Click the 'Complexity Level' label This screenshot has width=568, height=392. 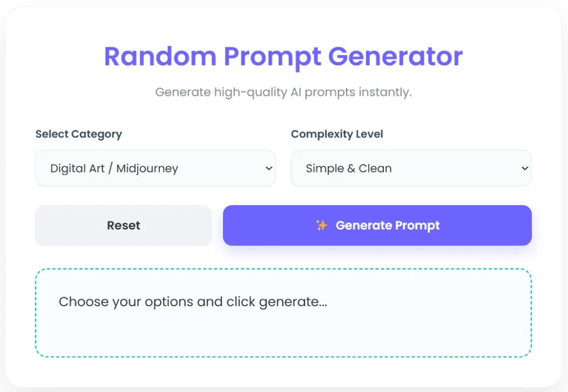pyautogui.click(x=337, y=134)
